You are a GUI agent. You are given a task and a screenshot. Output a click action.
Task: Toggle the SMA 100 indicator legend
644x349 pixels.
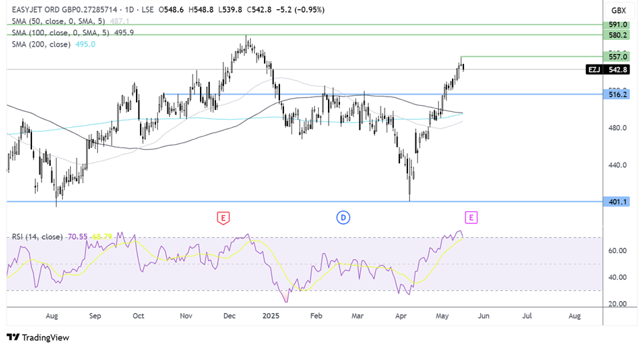click(x=61, y=33)
